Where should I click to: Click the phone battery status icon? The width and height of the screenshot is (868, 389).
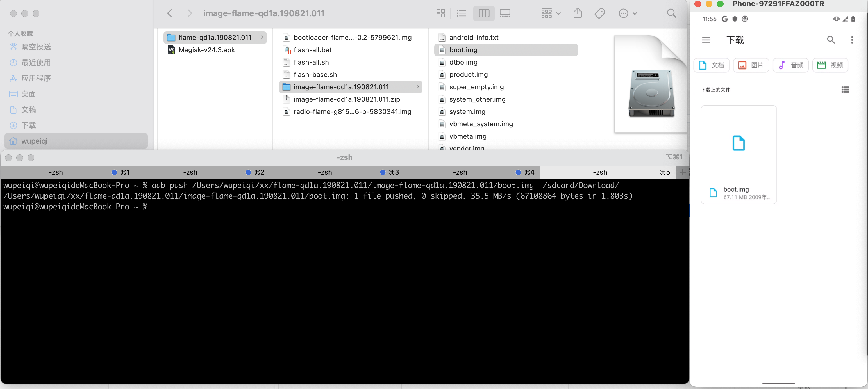coord(853,19)
